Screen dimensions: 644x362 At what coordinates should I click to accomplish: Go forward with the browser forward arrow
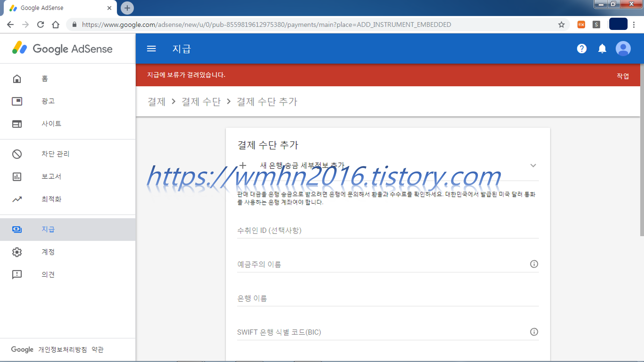tap(25, 24)
